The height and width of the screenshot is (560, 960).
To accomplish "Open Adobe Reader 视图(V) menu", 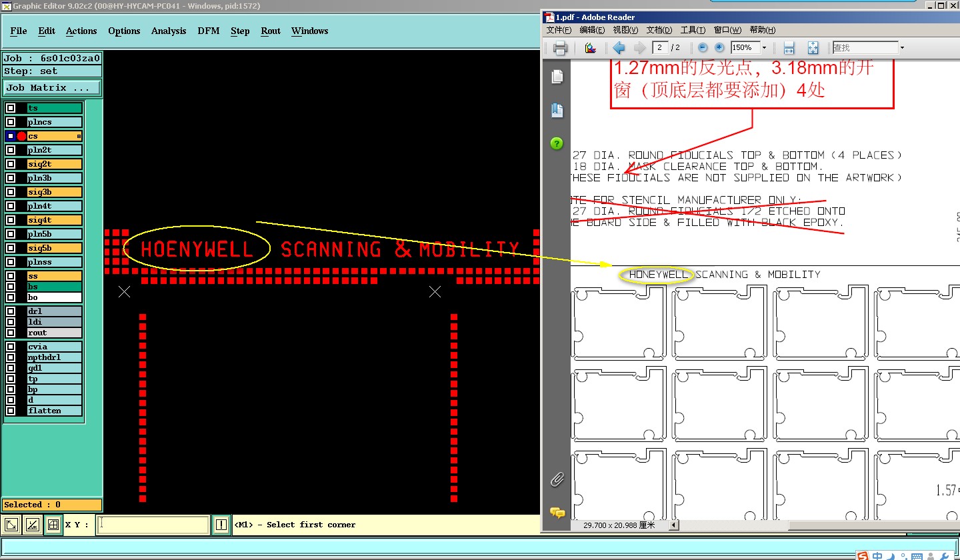I will [625, 30].
